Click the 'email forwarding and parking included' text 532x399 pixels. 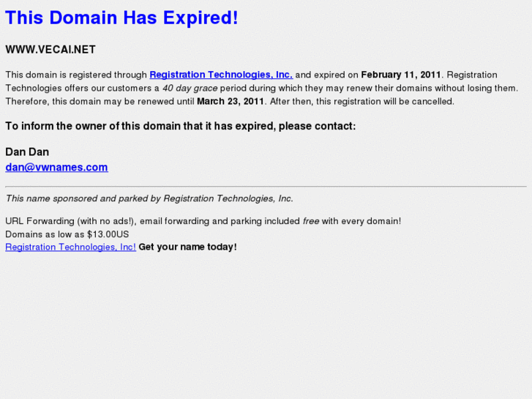(x=220, y=220)
